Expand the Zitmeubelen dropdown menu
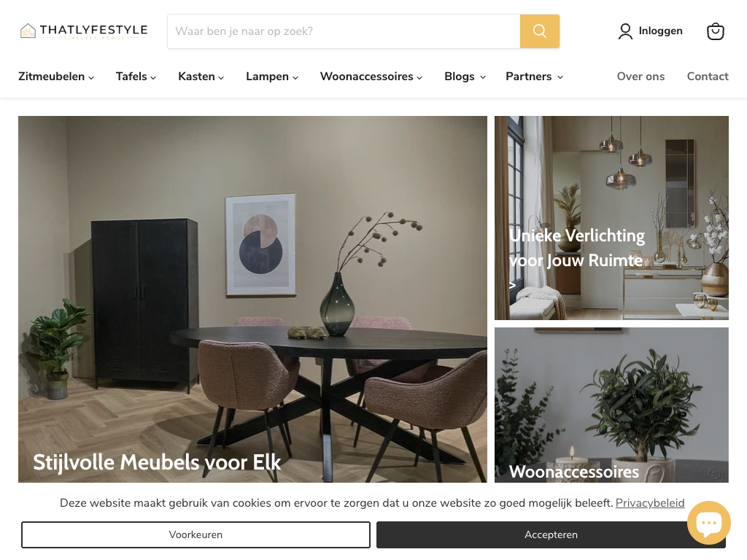This screenshot has width=747, height=560. click(56, 77)
